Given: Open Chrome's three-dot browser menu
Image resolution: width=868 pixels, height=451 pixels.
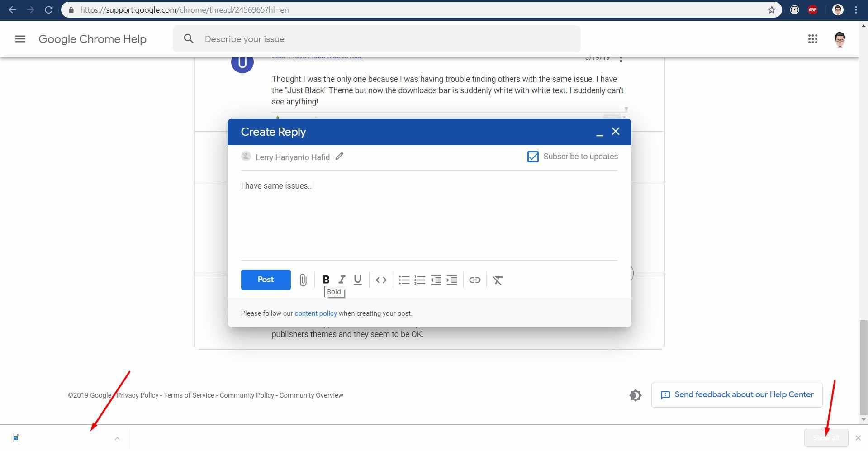Looking at the screenshot, I should tap(856, 10).
